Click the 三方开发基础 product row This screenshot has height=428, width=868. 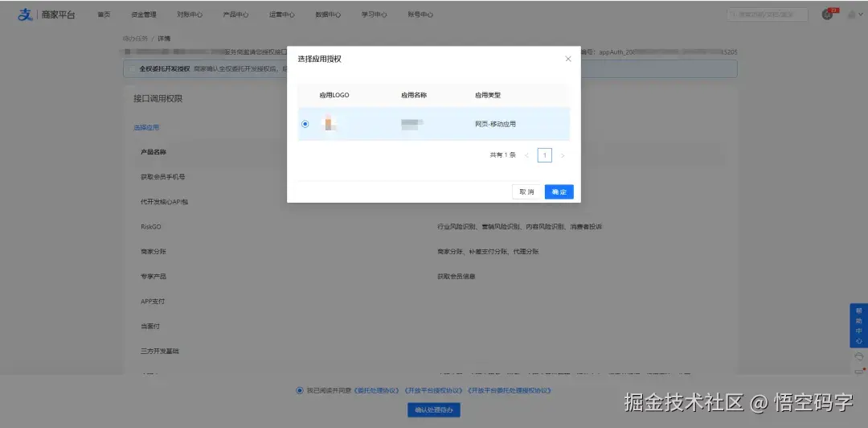tap(160, 351)
